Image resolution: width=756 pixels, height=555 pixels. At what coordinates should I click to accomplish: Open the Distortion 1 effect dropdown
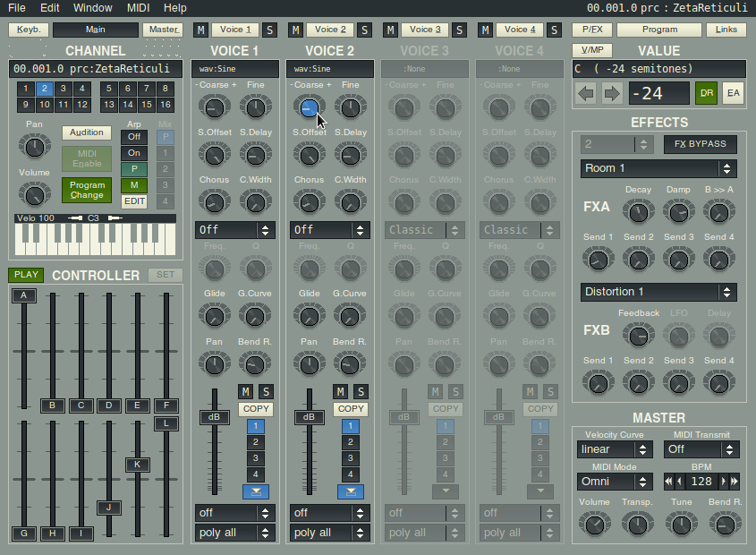pyautogui.click(x=658, y=292)
